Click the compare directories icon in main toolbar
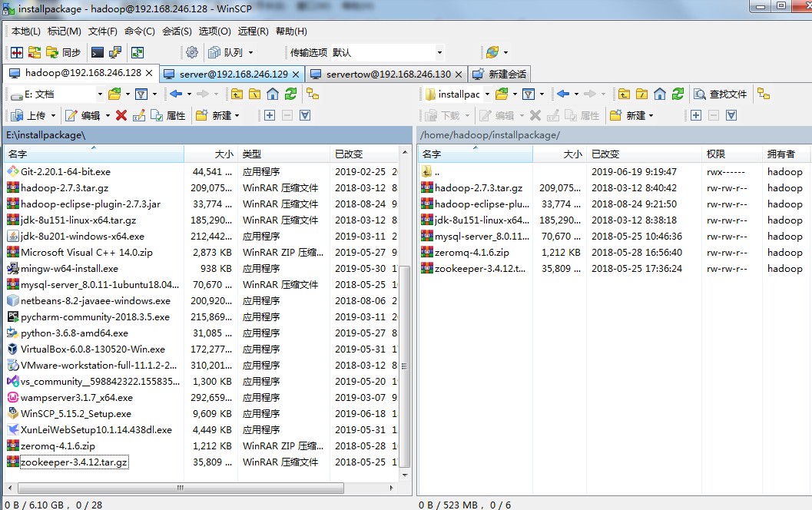 click(x=34, y=52)
